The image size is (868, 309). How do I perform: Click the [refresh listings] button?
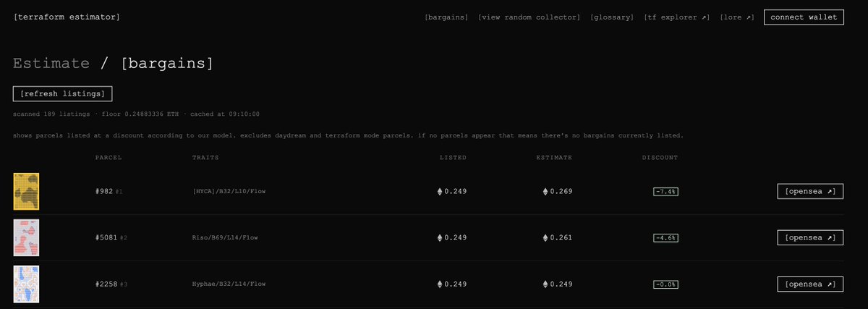[62, 93]
